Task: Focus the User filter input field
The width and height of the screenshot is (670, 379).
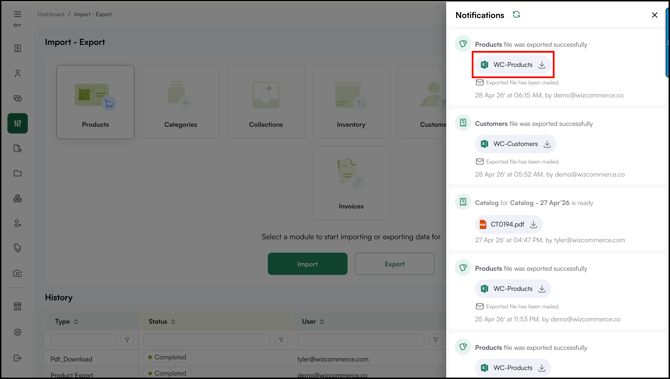Action: click(x=361, y=340)
